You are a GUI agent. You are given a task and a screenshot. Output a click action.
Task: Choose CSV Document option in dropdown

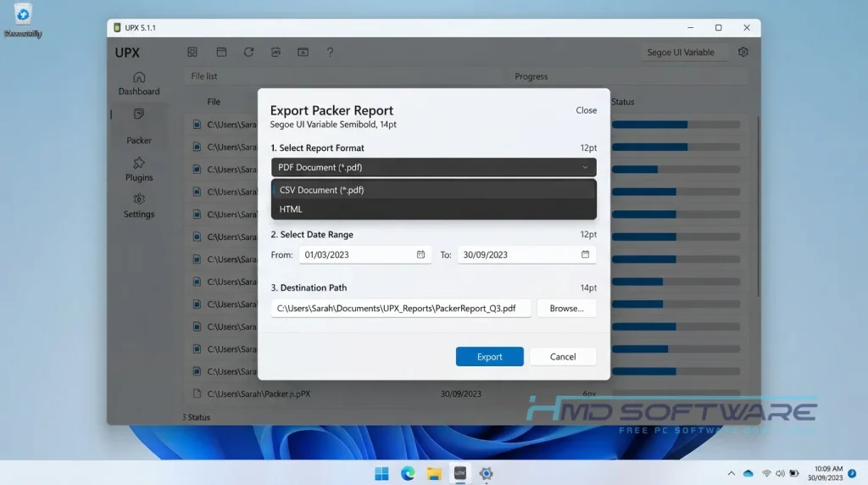point(434,190)
